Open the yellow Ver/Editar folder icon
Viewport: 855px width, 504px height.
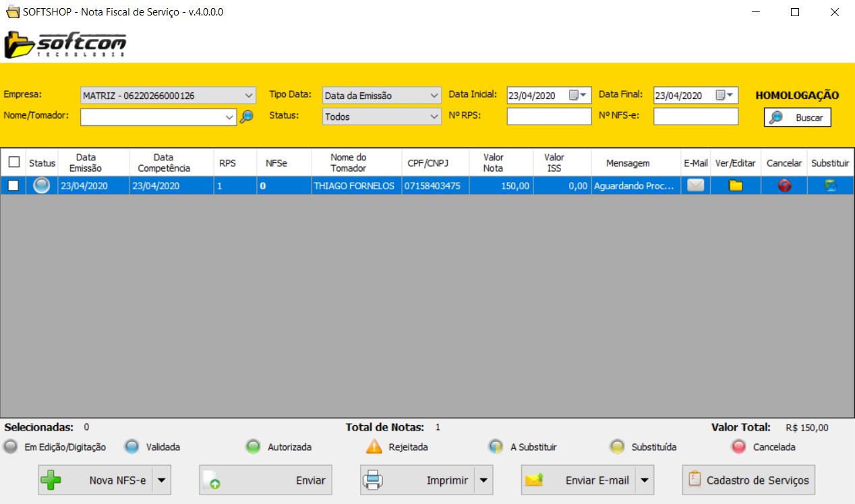[x=736, y=185]
